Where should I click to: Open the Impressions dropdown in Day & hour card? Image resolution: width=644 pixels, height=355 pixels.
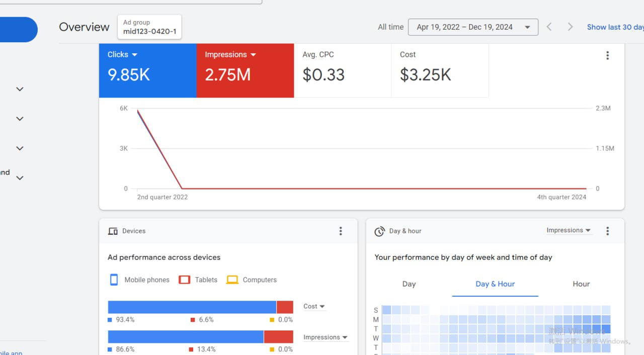click(569, 230)
